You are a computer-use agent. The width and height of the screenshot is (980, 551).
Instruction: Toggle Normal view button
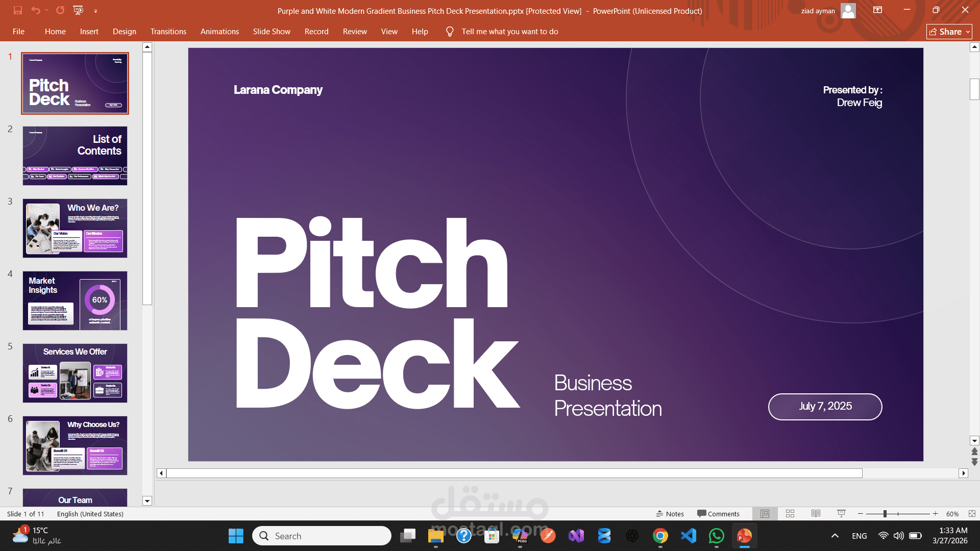coord(765,514)
